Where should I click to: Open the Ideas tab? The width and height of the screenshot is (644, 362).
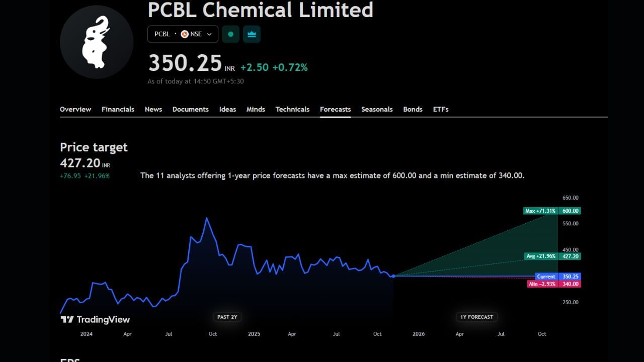(x=227, y=109)
